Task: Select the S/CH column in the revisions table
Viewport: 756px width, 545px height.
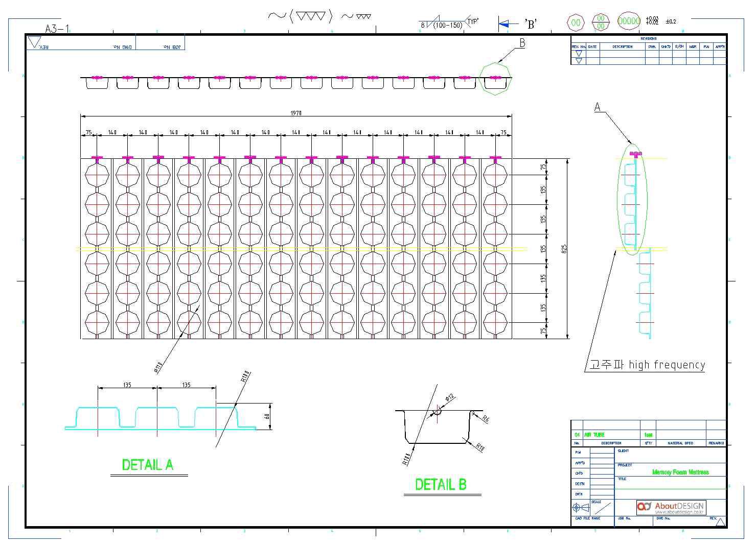Action: coord(679,46)
